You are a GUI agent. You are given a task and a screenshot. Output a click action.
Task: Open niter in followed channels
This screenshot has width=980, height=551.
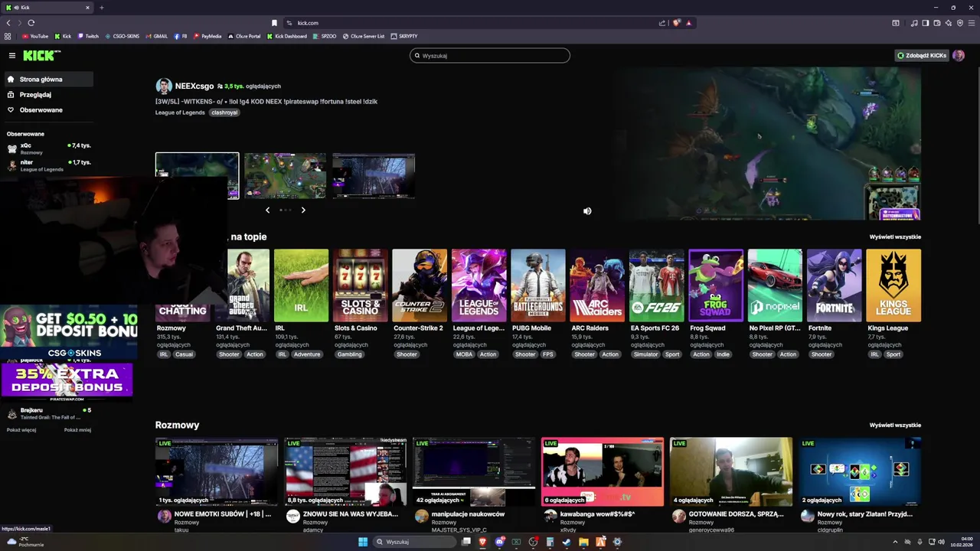[49, 165]
